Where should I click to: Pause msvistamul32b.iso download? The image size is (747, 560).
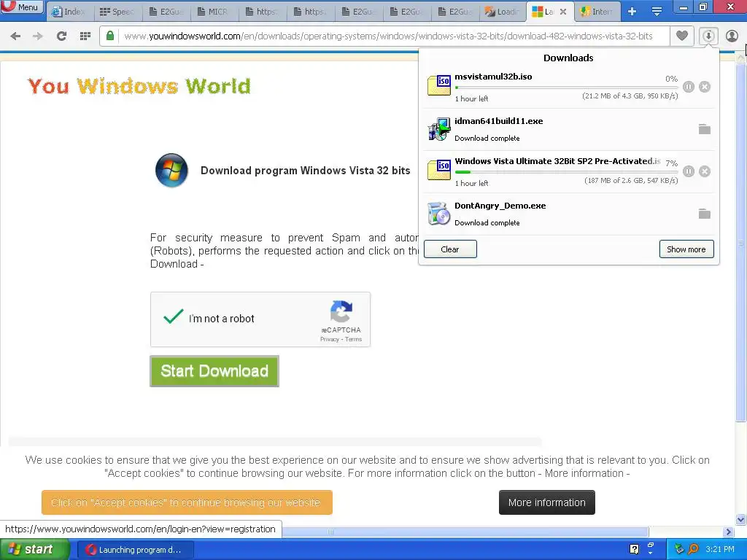[x=689, y=87]
